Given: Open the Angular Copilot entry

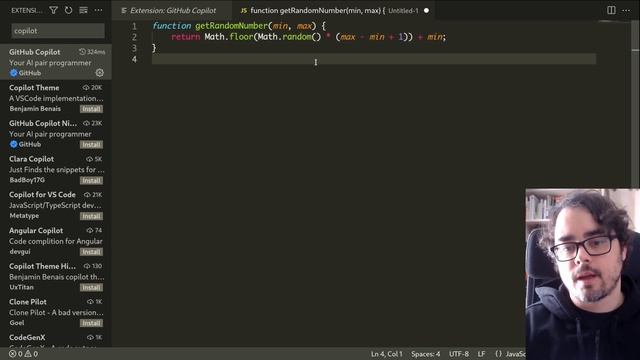Looking at the screenshot, I should tap(56, 240).
